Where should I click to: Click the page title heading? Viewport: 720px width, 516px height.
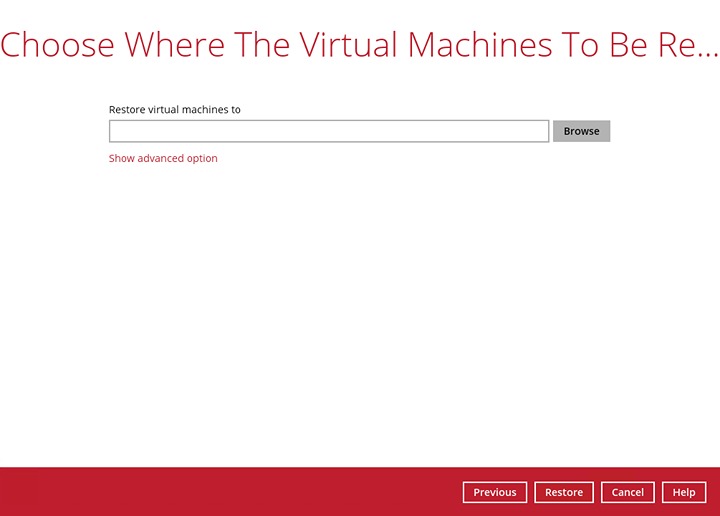click(359, 45)
